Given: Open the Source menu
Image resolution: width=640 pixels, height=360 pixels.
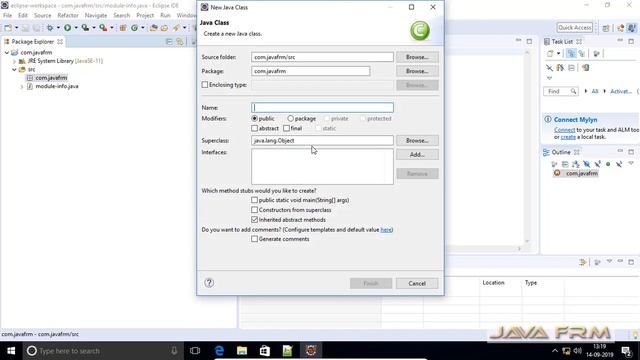Looking at the screenshot, I should click(x=42, y=15).
